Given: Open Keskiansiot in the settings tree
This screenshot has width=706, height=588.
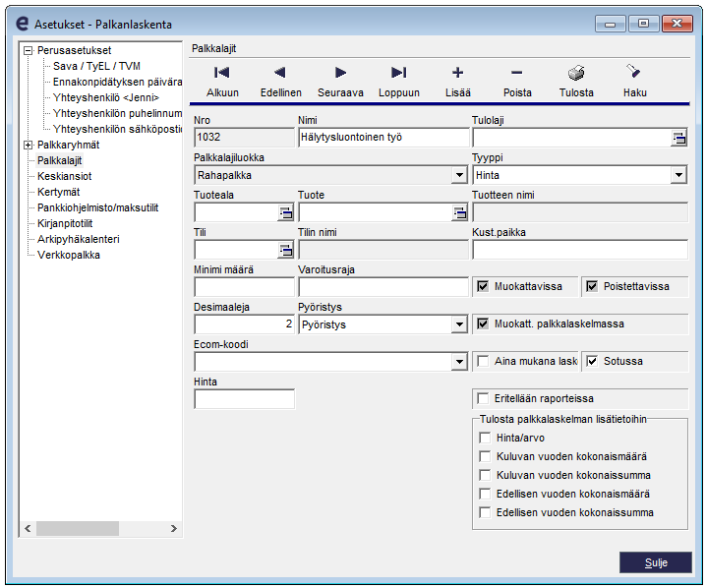Looking at the screenshot, I should point(64,176).
